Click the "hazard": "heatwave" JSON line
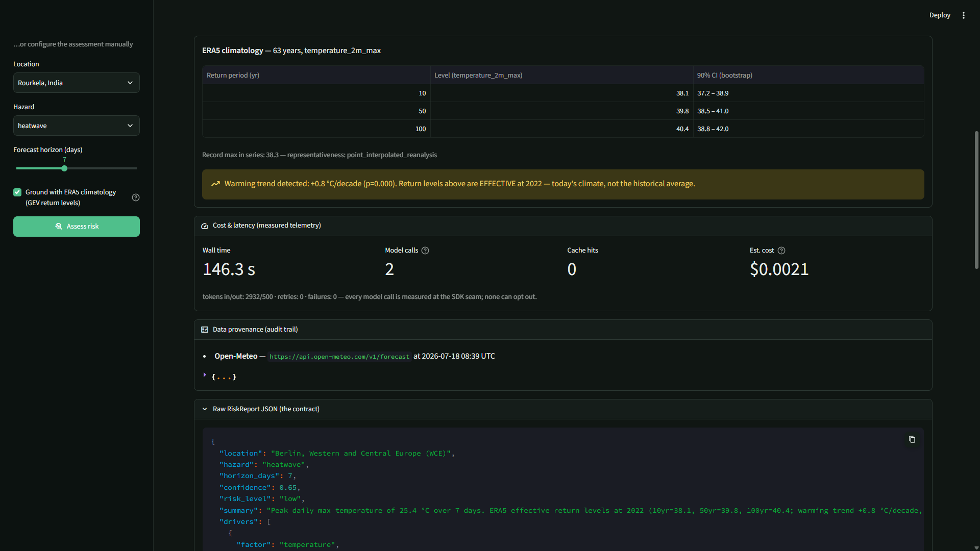 [x=264, y=465]
